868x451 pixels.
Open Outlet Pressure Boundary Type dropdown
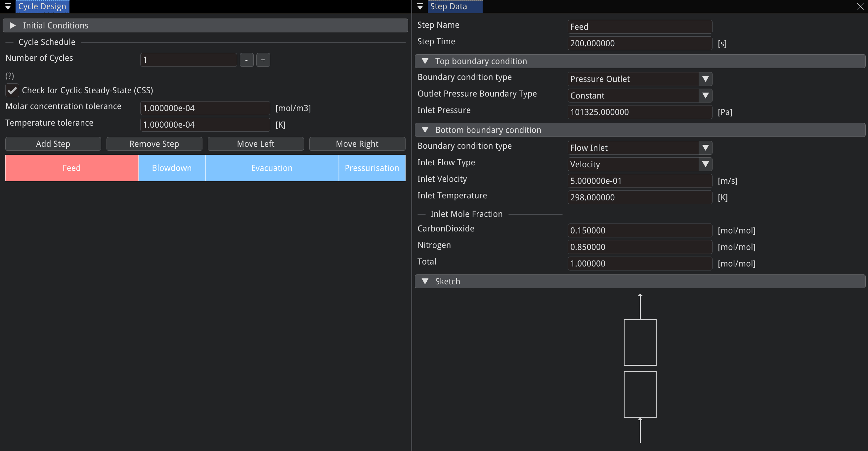(640, 96)
